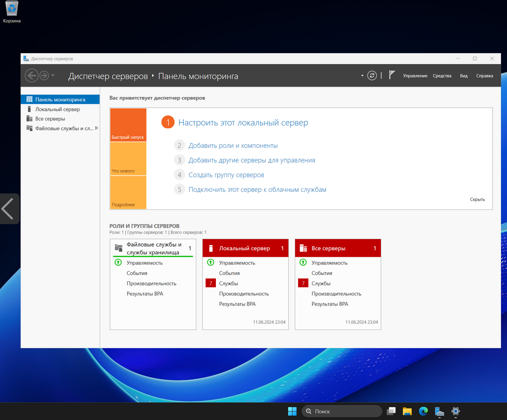Image resolution: width=507 pixels, height=420 pixels.
Task: Expand navigation history dropdown arrow
Action: pos(53,76)
